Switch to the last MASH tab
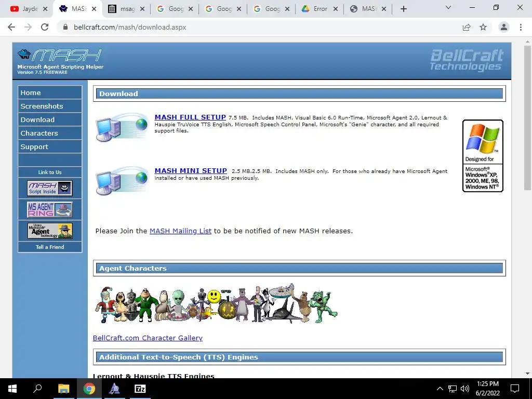The image size is (532, 399). [368, 9]
